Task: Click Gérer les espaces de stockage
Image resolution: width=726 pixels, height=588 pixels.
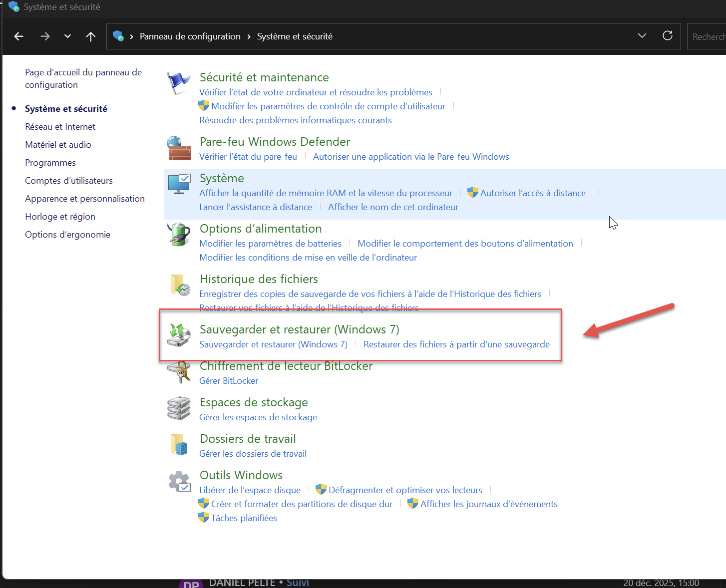Action: pos(258,417)
